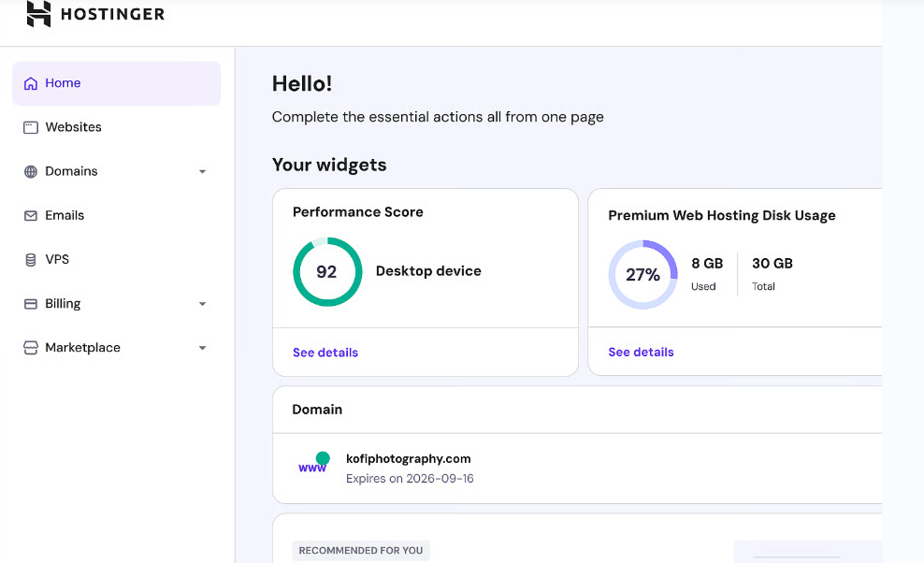Image resolution: width=924 pixels, height=563 pixels.
Task: Click the Complete the essential actions subtitle
Action: (x=438, y=117)
